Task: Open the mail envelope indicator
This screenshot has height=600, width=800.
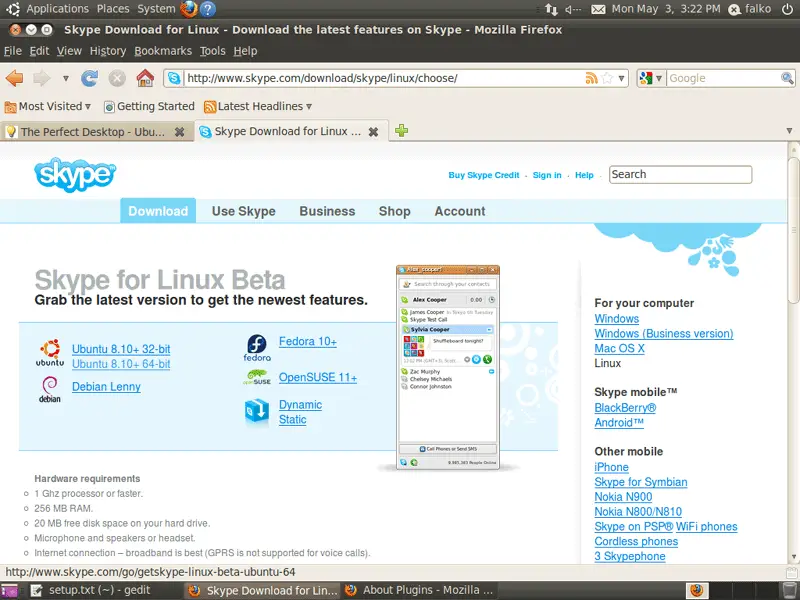Action: click(598, 9)
